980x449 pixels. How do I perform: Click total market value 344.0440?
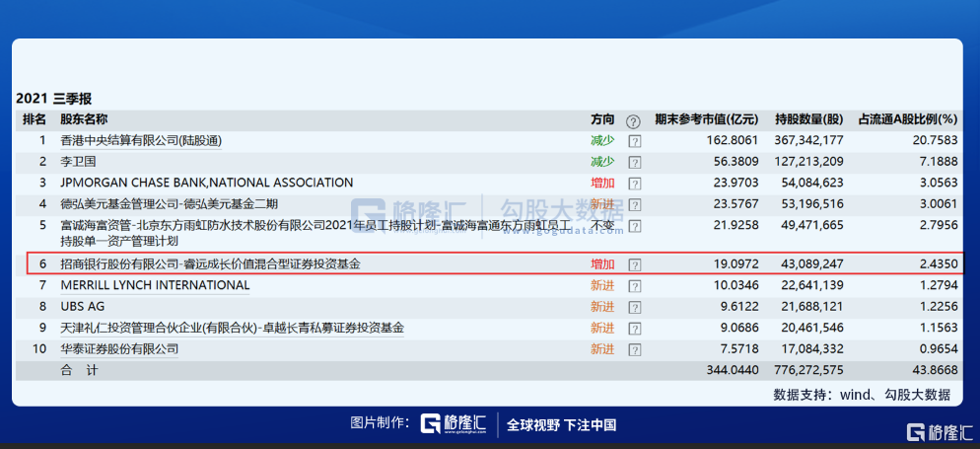(732, 370)
